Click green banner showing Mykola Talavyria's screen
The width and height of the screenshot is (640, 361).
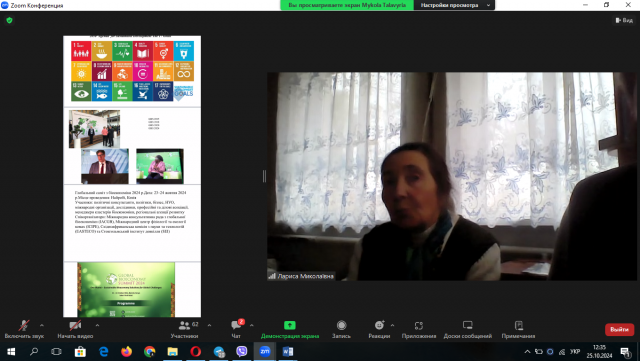347,5
